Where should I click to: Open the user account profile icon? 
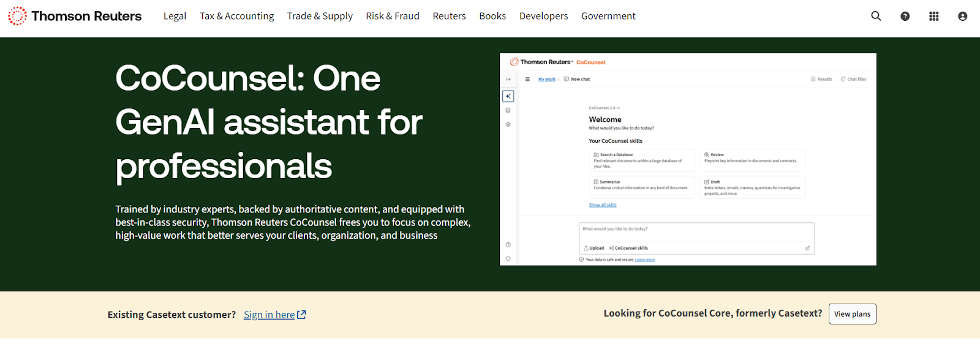962,17
